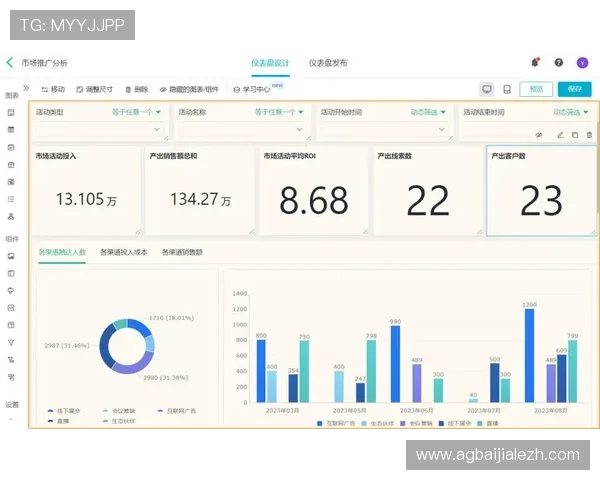Image resolution: width=600 pixels, height=480 pixels.
Task: Select the table chart icon under 图表
Action: [x=11, y=130]
